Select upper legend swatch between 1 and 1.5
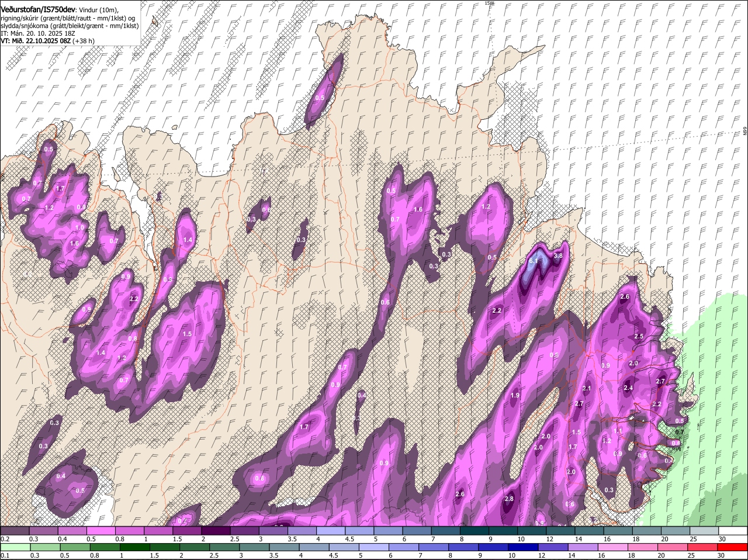This screenshot has height=560, width=748. 158,530
